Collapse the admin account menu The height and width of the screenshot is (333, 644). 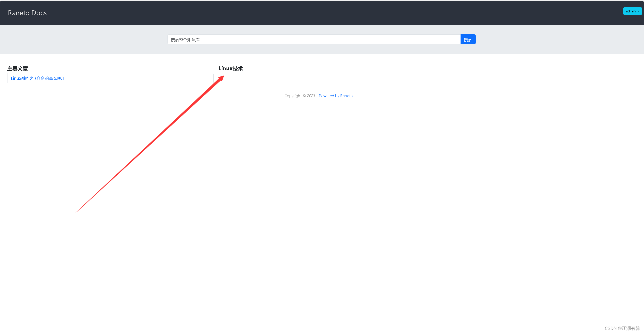click(632, 11)
